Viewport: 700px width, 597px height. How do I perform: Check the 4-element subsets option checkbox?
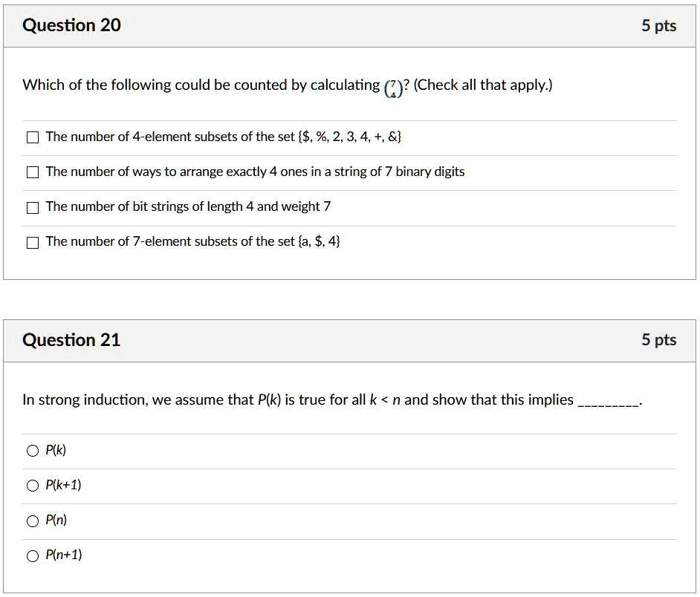point(33,137)
